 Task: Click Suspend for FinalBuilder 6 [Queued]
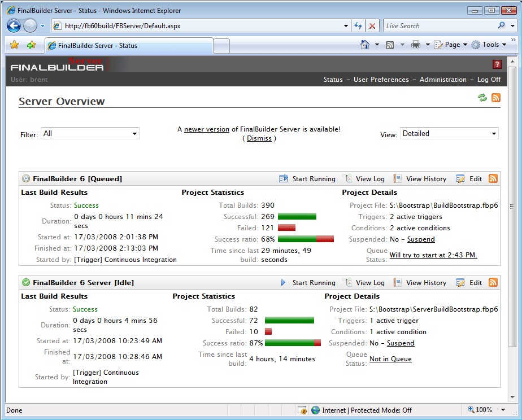pos(421,239)
